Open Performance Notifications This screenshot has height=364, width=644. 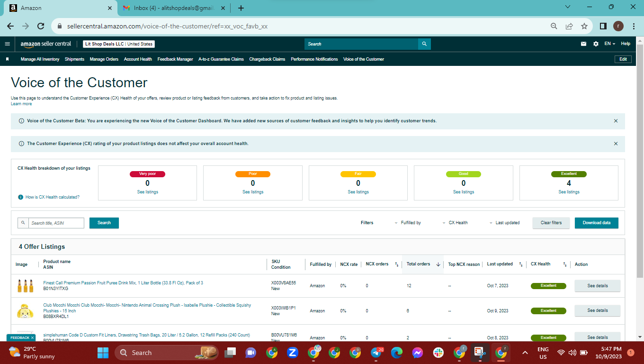click(314, 59)
